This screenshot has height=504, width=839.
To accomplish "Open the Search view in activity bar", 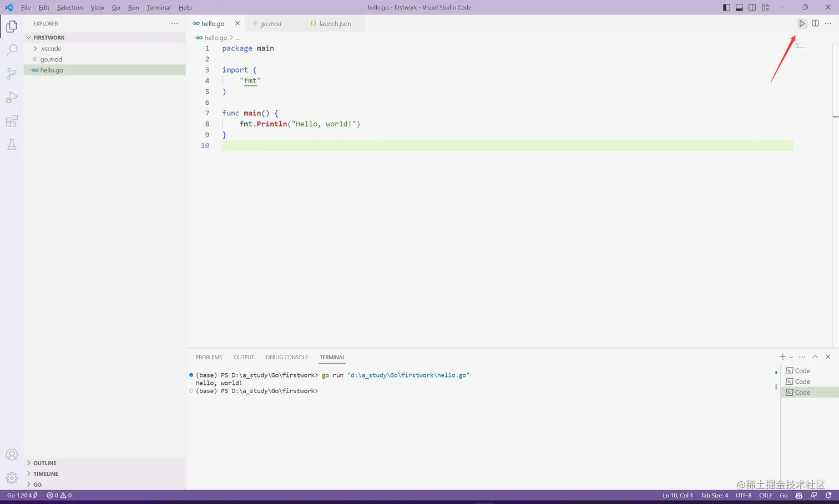I will pyautogui.click(x=12, y=50).
